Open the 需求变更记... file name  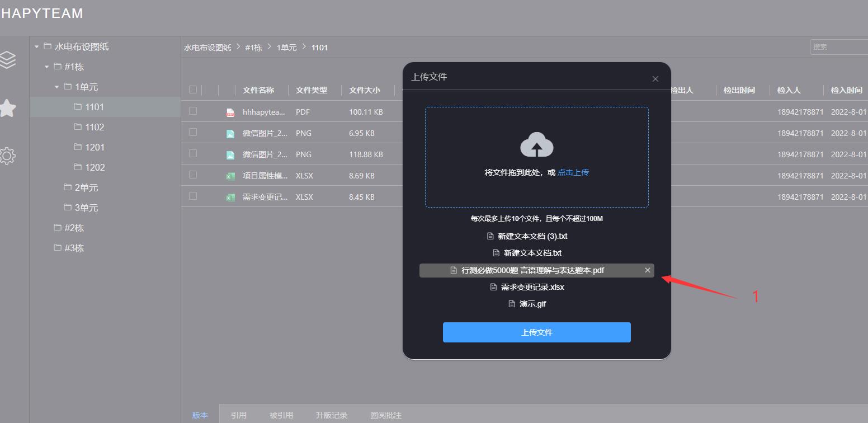[265, 197]
